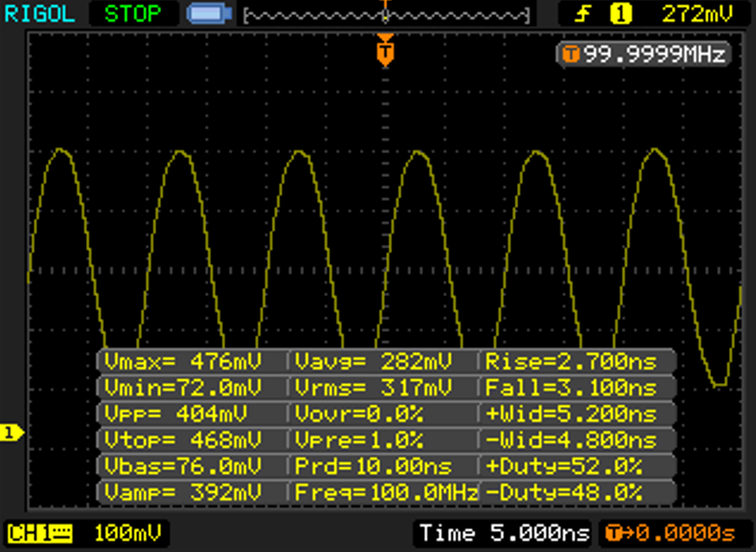
Task: Click the CH1 DC coupling badge
Action: (40, 534)
